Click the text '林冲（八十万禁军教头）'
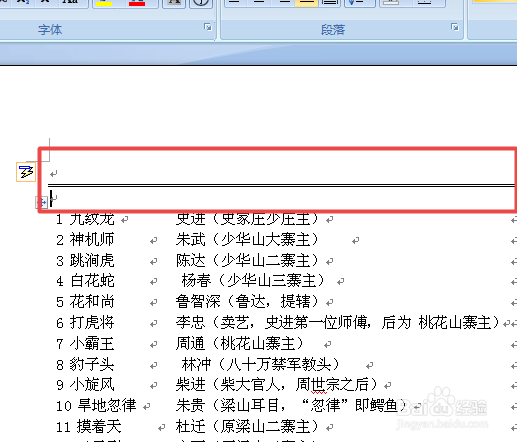The width and height of the screenshot is (517, 442). 260,364
